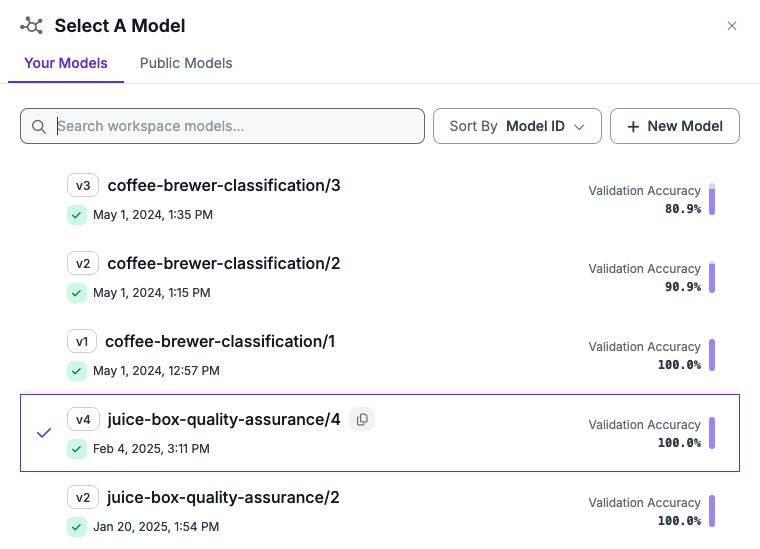Image resolution: width=760 pixels, height=549 pixels.
Task: Switch to the Public Models tab
Action: point(186,63)
